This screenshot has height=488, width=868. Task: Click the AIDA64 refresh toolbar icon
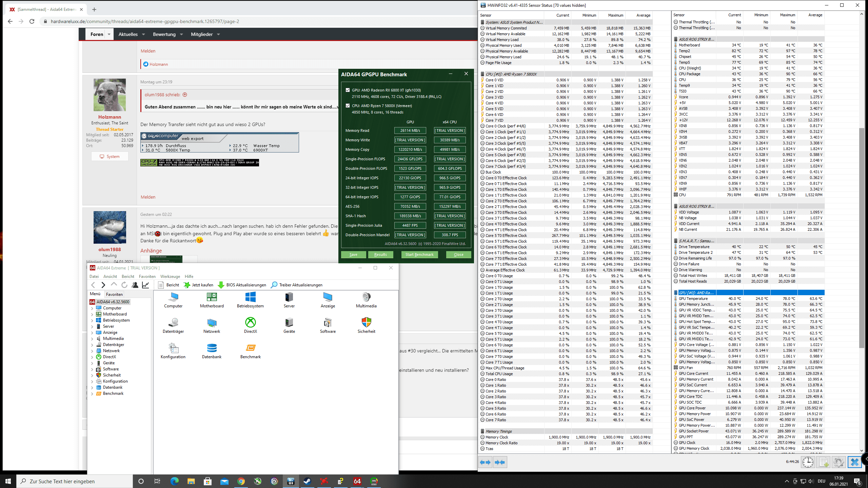pyautogui.click(x=124, y=285)
